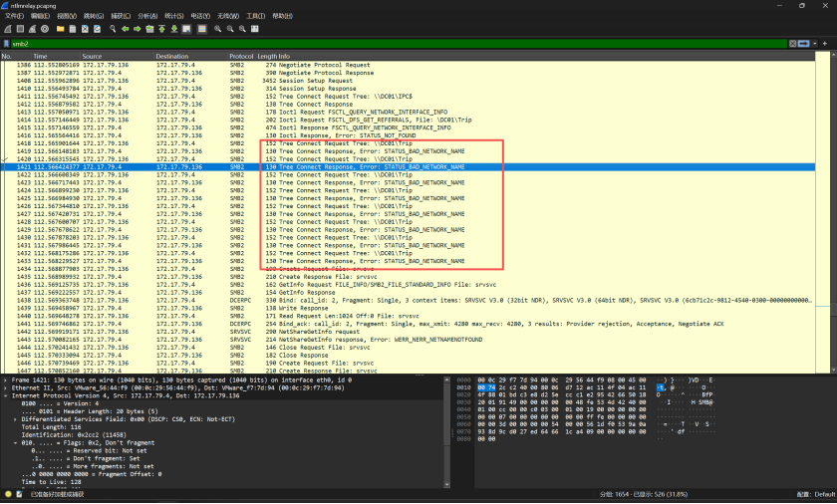Go to previous packet with the back arrow
This screenshot has width=837, height=504.
point(124,29)
